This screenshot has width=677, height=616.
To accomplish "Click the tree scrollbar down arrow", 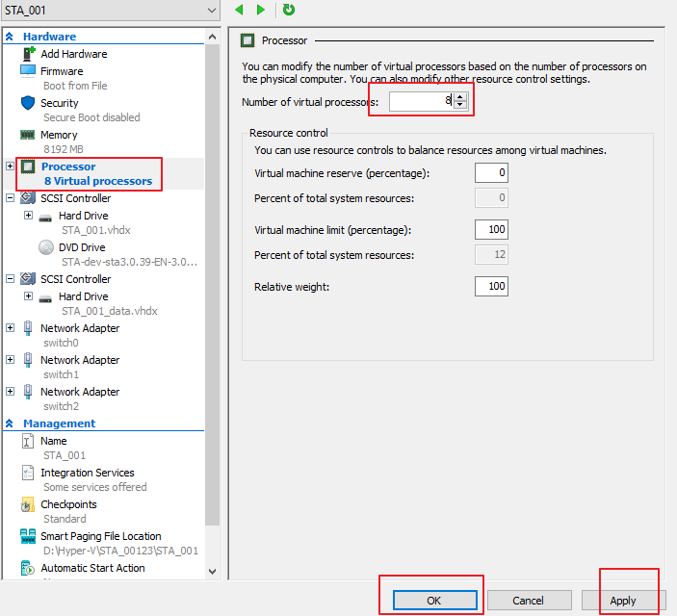I will [212, 572].
